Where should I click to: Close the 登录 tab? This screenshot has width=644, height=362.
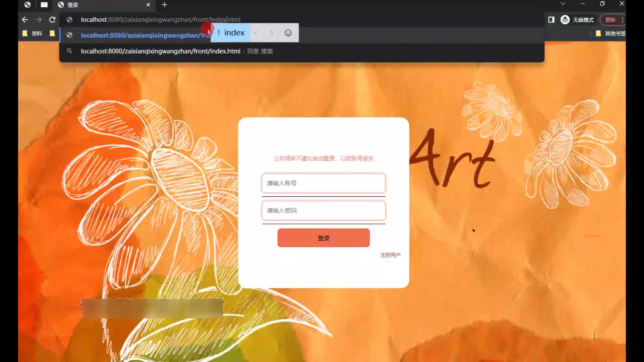(x=148, y=5)
